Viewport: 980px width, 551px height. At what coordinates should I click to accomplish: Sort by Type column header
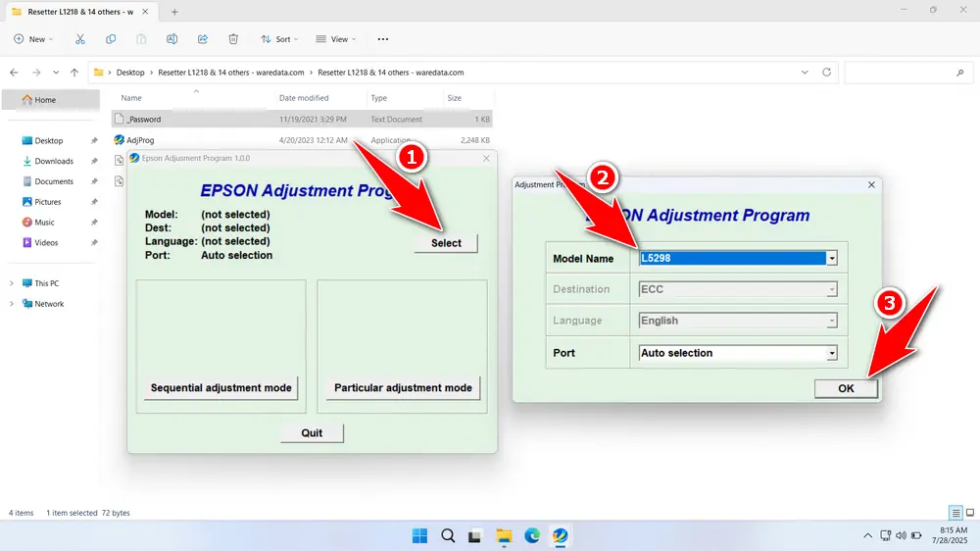[378, 98]
